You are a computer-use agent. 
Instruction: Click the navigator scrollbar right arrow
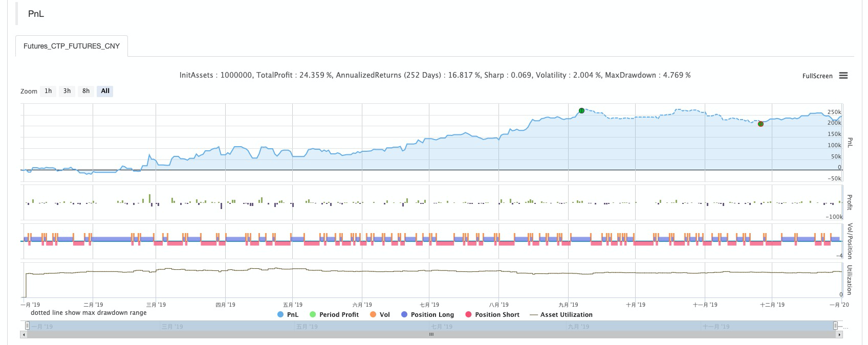839,334
